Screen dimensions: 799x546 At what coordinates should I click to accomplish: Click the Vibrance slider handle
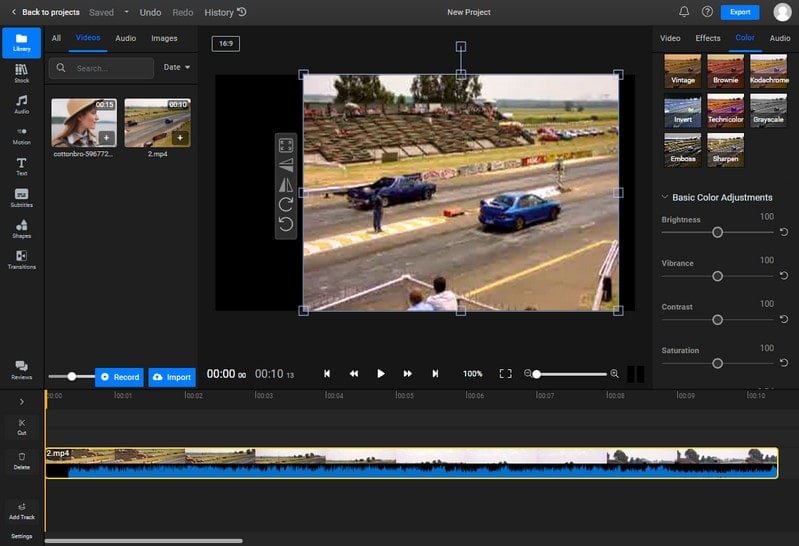pos(717,276)
